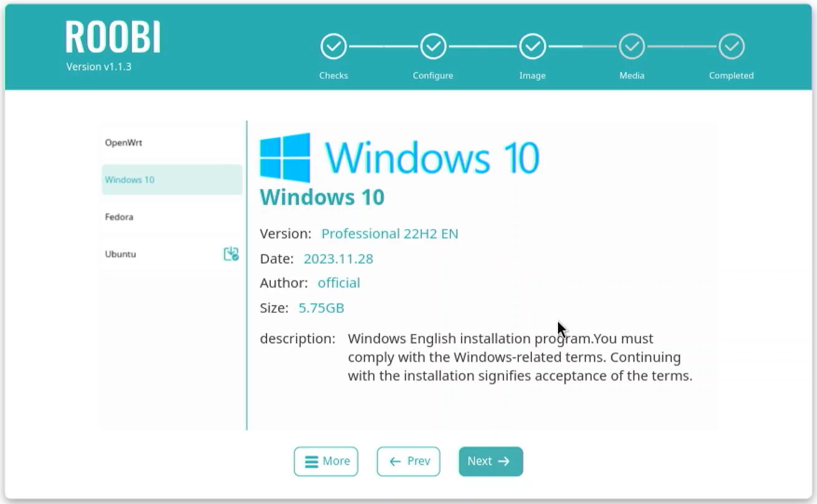Click the right arrow in Next button
Screen dimensions: 817x504
click(504, 461)
